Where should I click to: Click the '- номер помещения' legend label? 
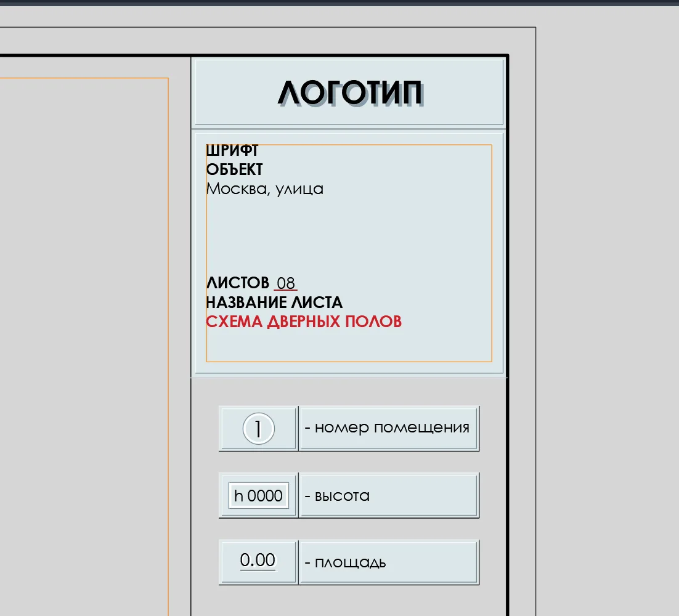coord(387,428)
